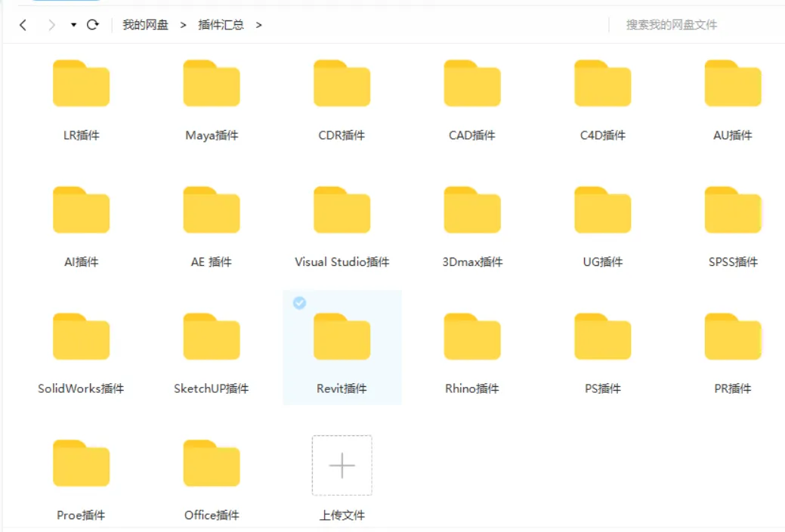Open the navigation history dropdown arrow

click(73, 24)
